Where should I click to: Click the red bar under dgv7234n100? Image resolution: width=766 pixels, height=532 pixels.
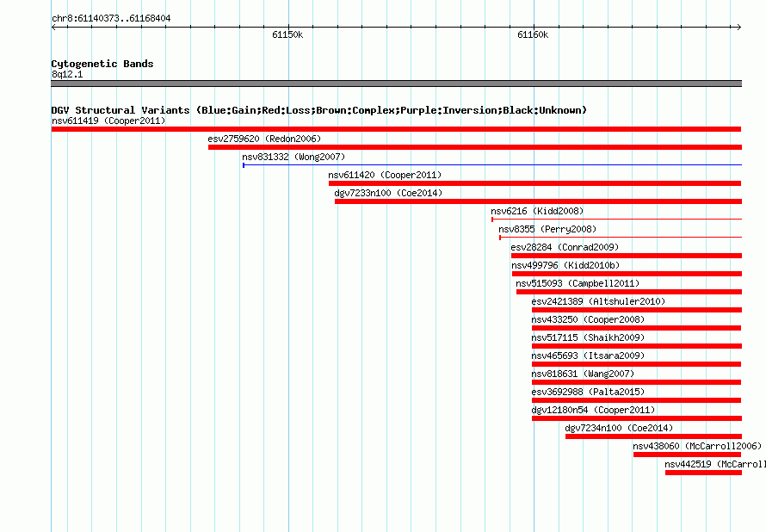coord(653,436)
